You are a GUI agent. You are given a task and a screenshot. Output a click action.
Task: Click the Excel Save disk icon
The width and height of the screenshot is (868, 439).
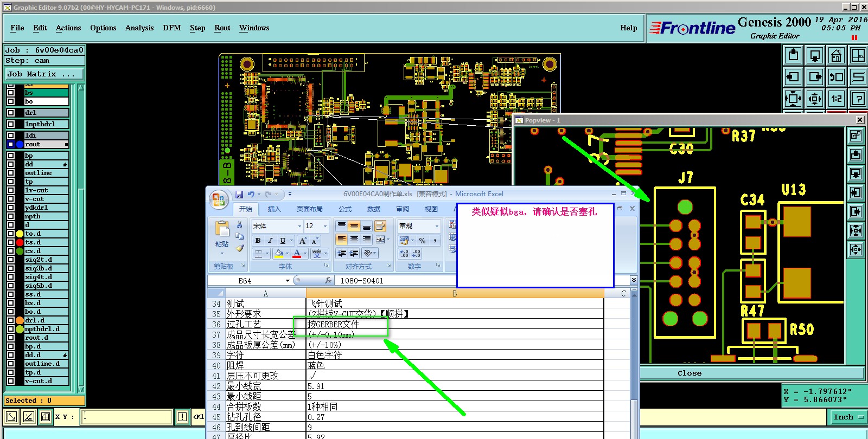pyautogui.click(x=239, y=194)
